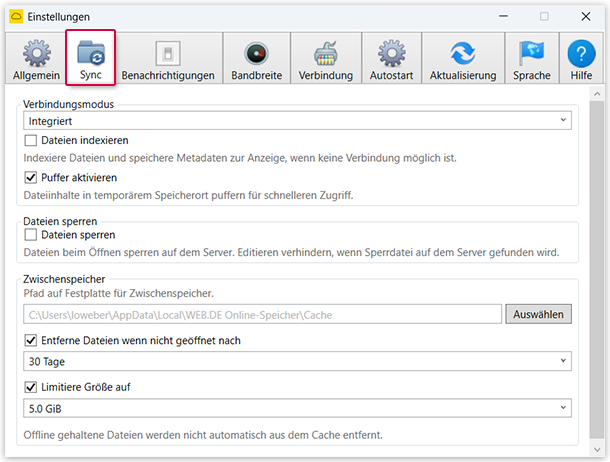Go to the Autostart gear tab
Image resolution: width=610 pixels, height=462 pixels.
[x=391, y=58]
